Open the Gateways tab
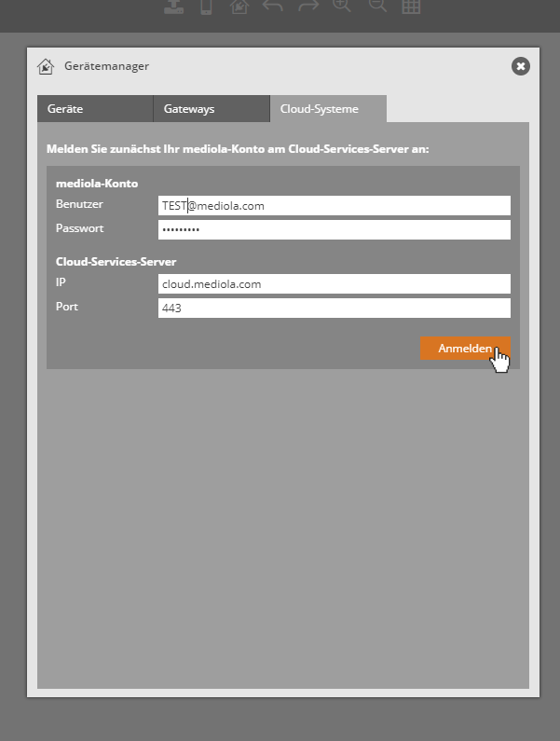This screenshot has width=560, height=741. click(x=211, y=109)
